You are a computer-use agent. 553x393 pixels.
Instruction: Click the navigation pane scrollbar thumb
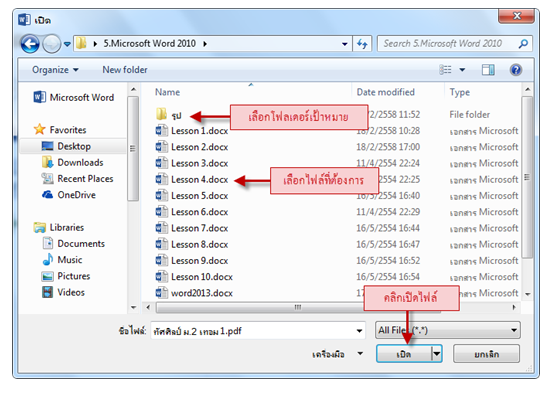[133, 149]
